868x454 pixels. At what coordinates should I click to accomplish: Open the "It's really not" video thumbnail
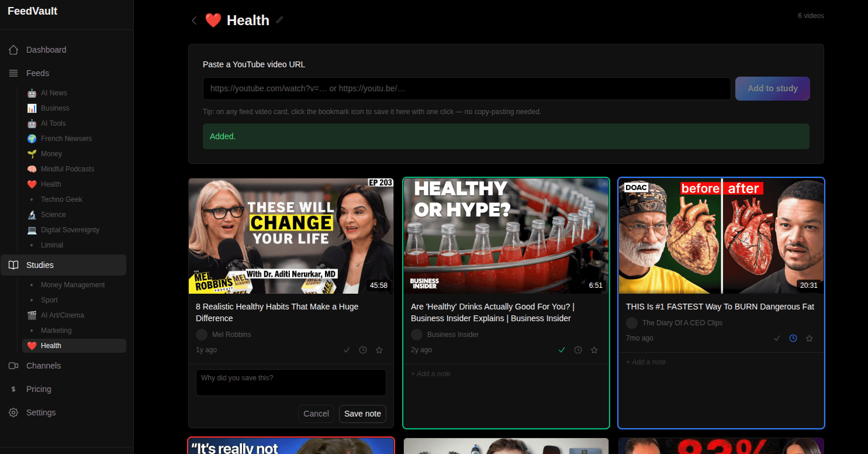291,446
